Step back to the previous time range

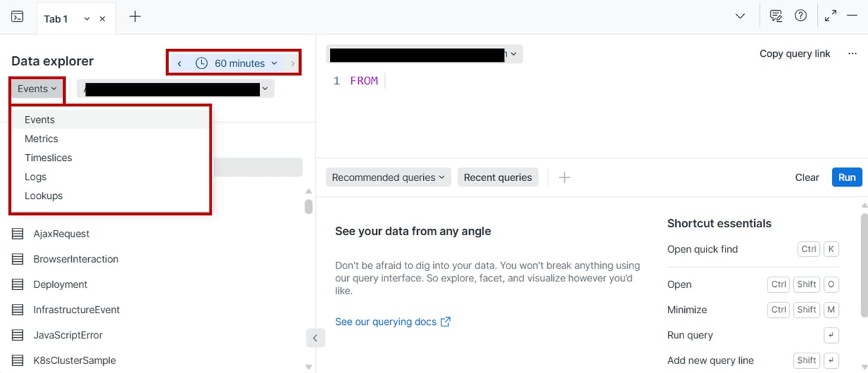click(179, 63)
